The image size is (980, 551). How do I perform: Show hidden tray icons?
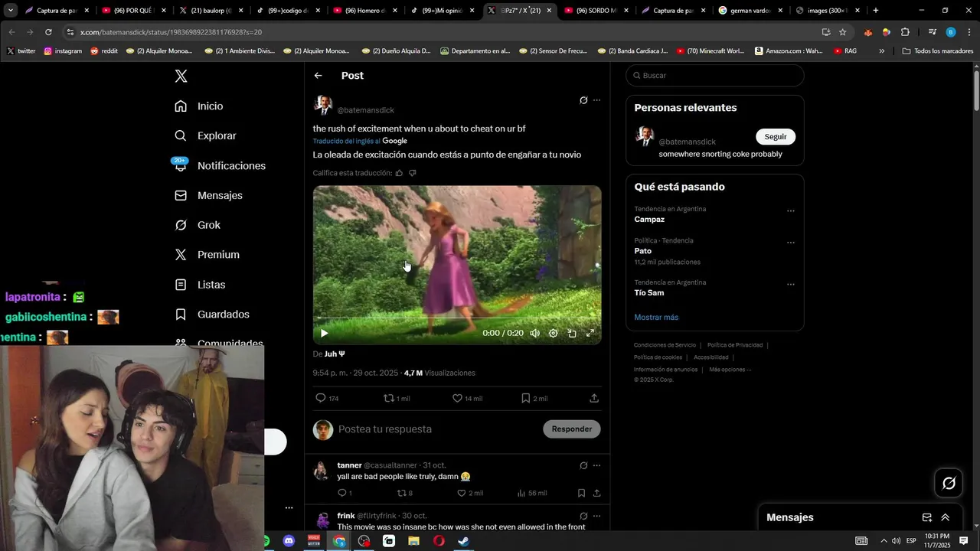point(884,541)
